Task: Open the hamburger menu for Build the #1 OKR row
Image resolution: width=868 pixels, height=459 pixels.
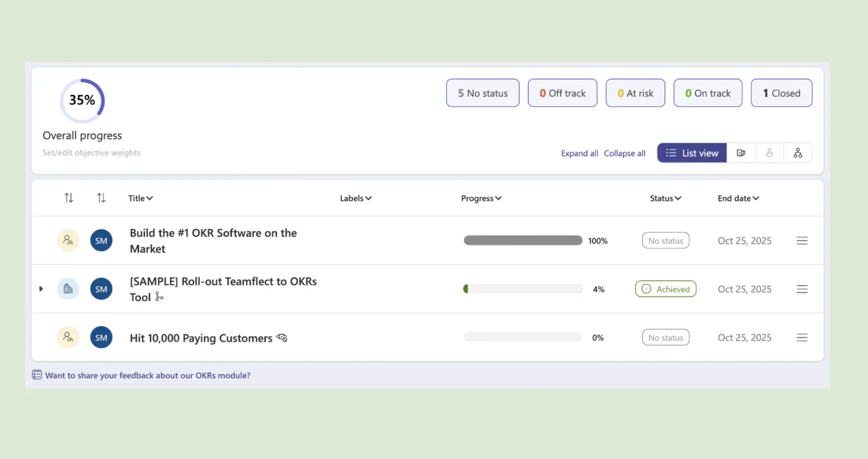Action: coord(802,241)
